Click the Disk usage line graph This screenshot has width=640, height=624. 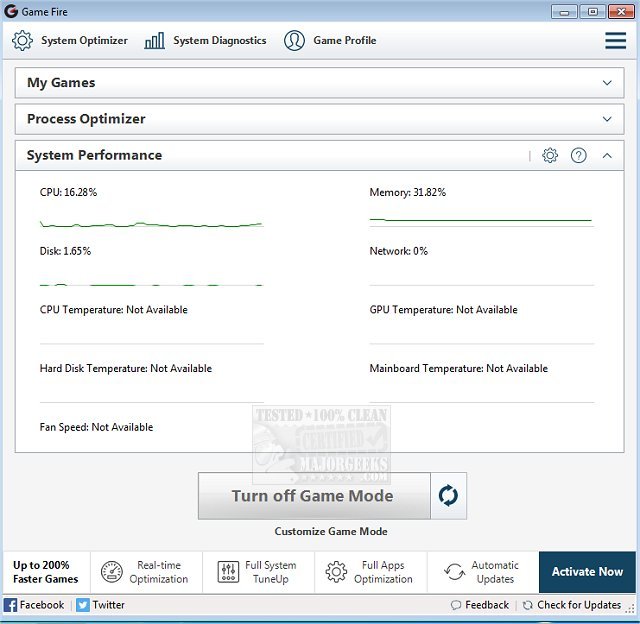[151, 284]
